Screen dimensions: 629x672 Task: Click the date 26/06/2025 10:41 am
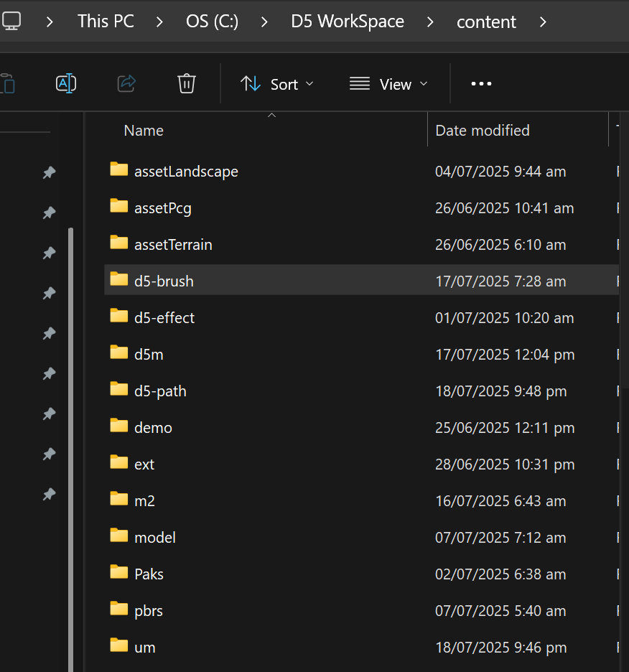(504, 208)
